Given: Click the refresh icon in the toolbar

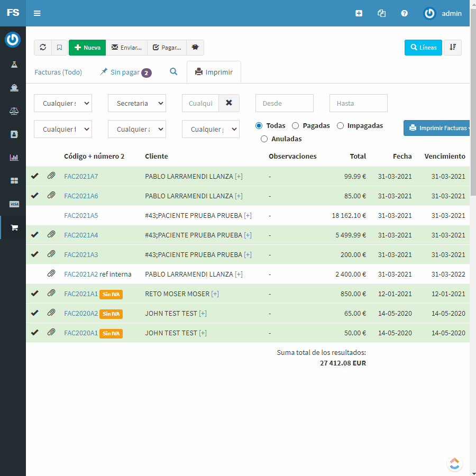Looking at the screenshot, I should (43, 48).
